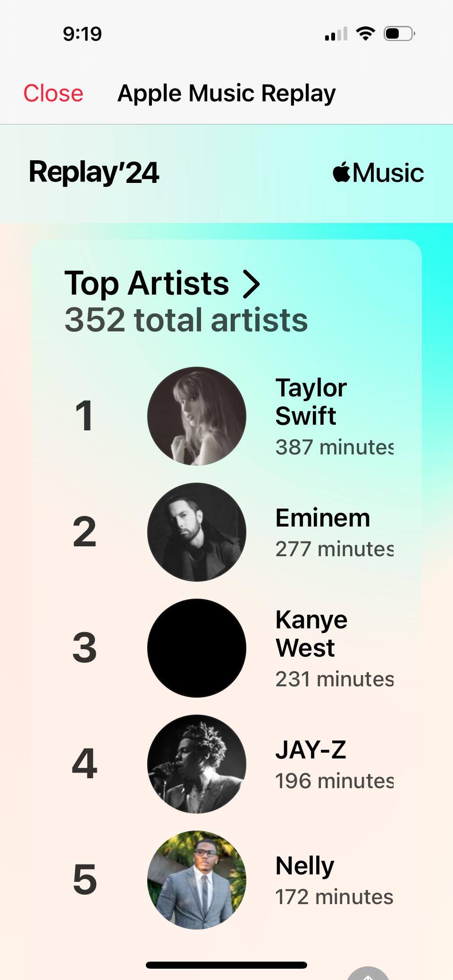453x980 pixels.
Task: Tap the Wi-Fi status icon
Action: click(365, 33)
